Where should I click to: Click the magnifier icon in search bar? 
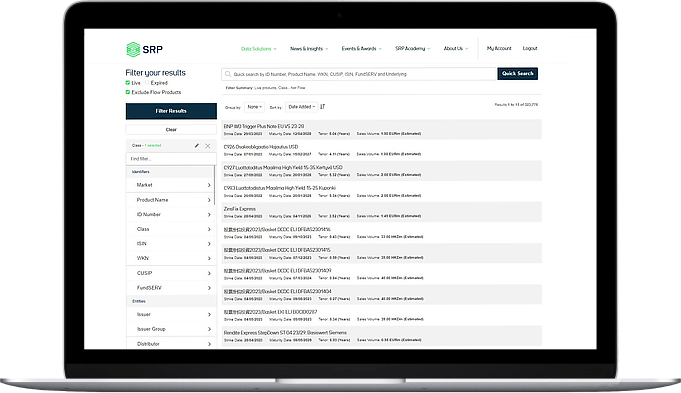[228, 74]
